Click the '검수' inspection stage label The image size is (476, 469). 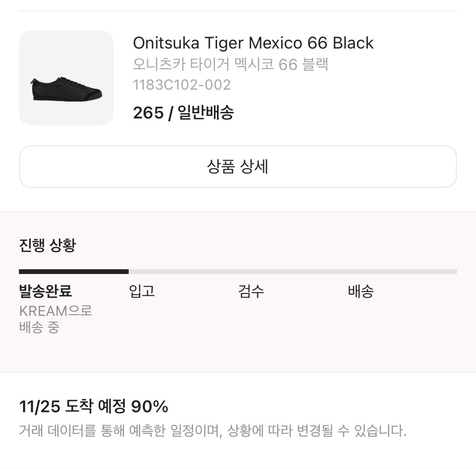pos(251,291)
